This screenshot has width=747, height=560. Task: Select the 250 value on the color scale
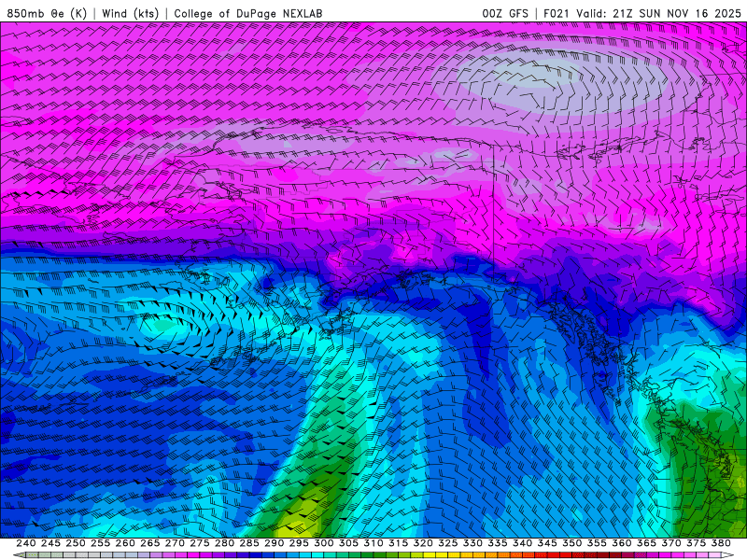[x=76, y=543]
